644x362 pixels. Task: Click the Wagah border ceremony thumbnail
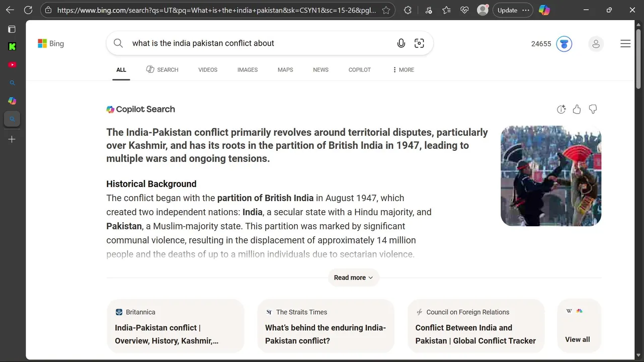point(551,175)
